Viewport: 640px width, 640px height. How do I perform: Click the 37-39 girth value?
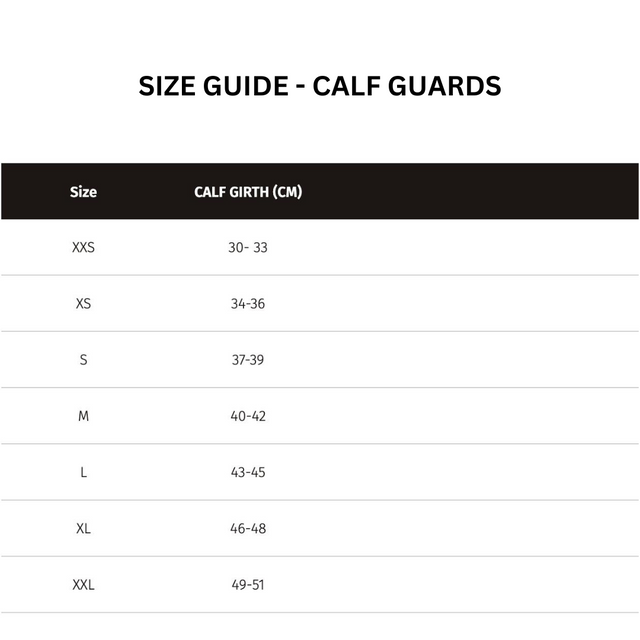point(248,359)
